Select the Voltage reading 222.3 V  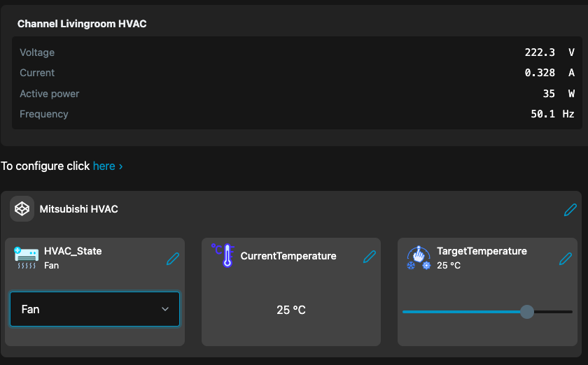(x=540, y=52)
